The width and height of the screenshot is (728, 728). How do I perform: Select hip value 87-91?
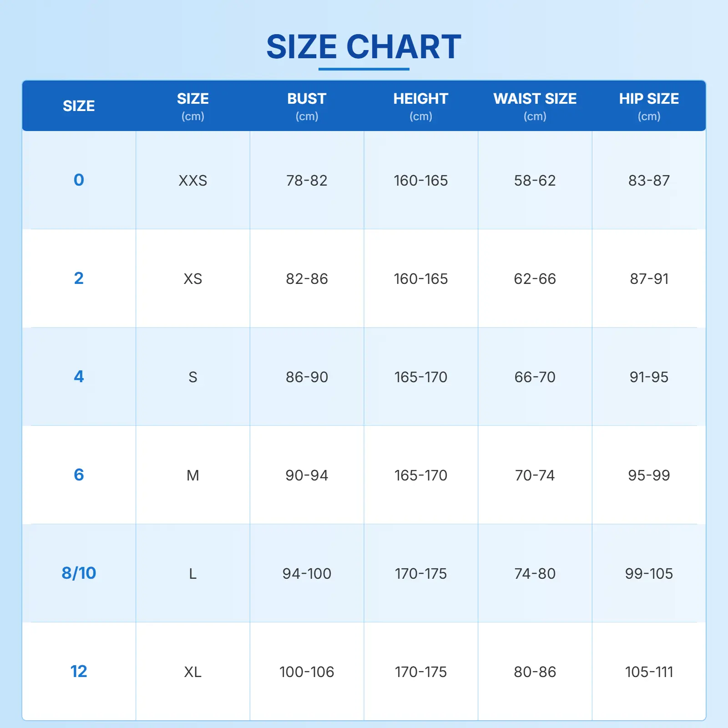(x=649, y=279)
